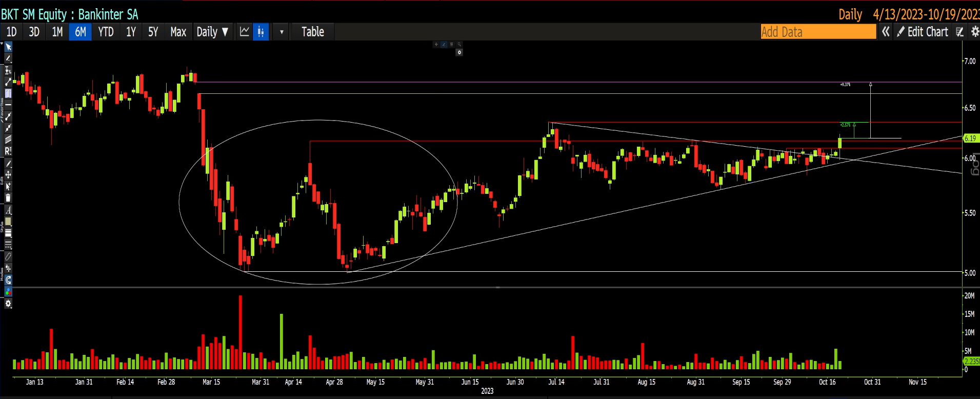Open the annotation color swatch
This screenshot has width=980, height=399.
pyautogui.click(x=8, y=222)
